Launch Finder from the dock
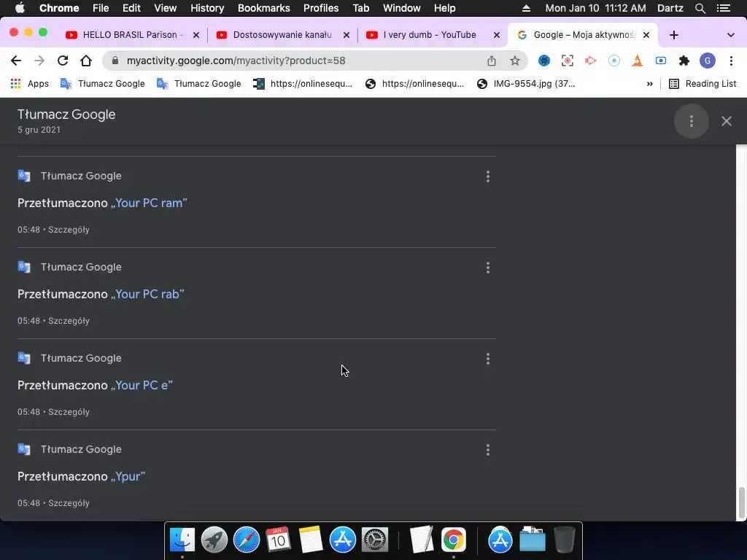 (182, 540)
